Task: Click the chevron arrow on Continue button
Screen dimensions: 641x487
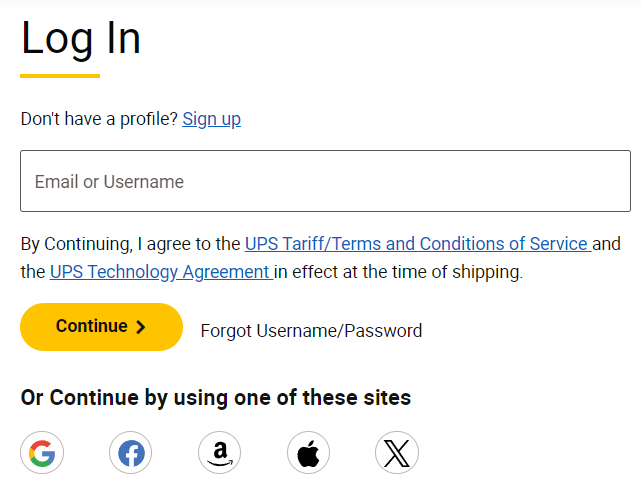Action: coord(141,327)
